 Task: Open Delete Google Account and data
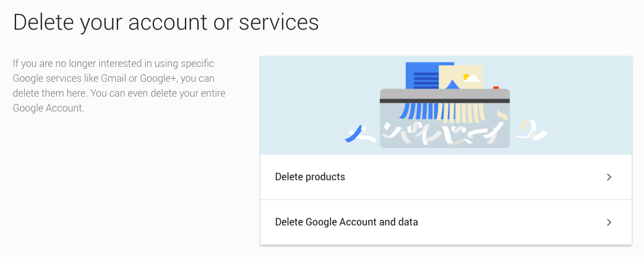pos(346,222)
